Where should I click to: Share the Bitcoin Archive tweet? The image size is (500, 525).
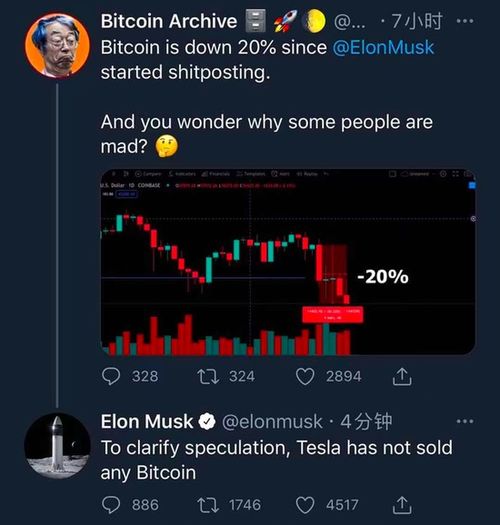pyautogui.click(x=402, y=376)
